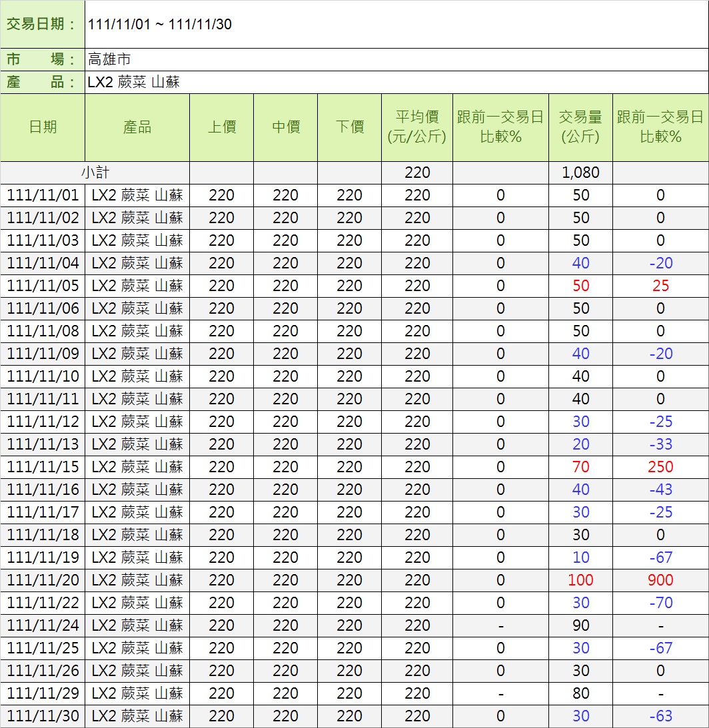Click the market value 高雄市
The width and height of the screenshot is (709, 728).
[x=109, y=59]
